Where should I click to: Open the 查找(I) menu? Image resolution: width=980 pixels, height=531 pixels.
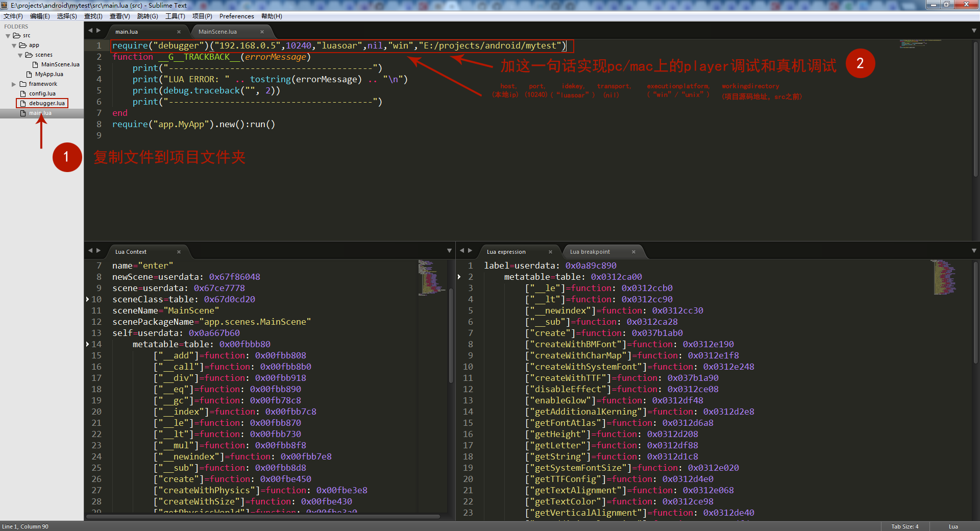click(x=93, y=16)
